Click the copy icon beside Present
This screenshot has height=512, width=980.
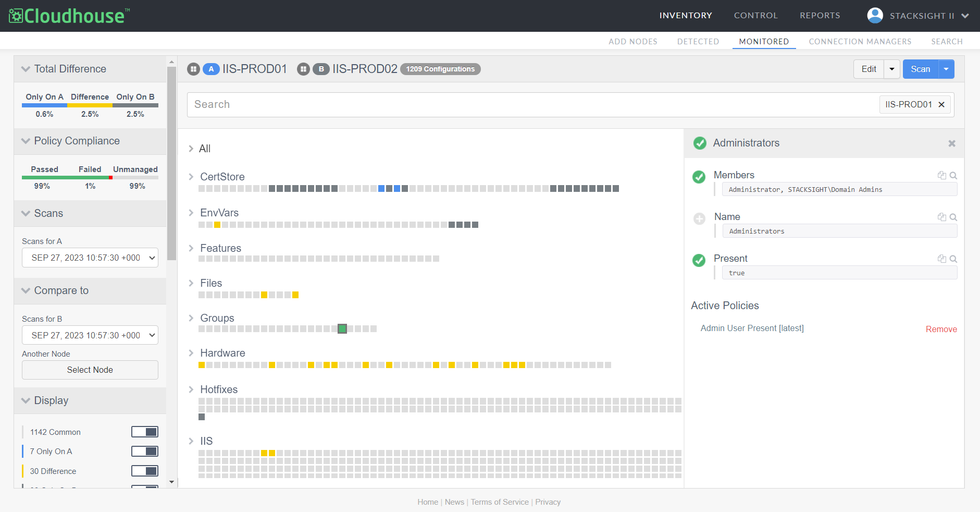pos(941,259)
